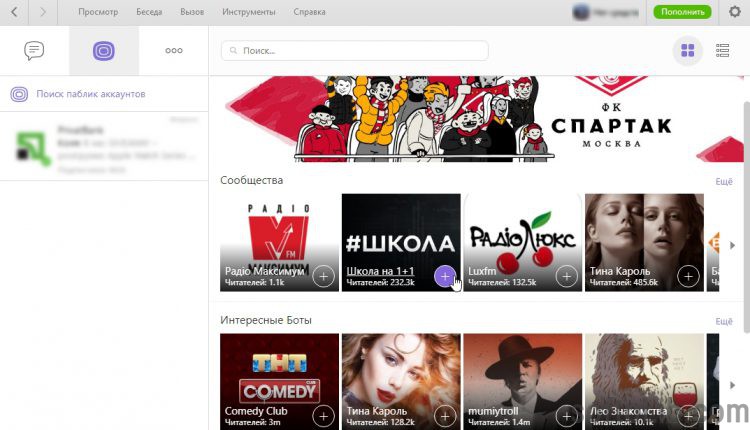Open the Просмотр menu
The width and height of the screenshot is (750, 430).
[x=98, y=12]
